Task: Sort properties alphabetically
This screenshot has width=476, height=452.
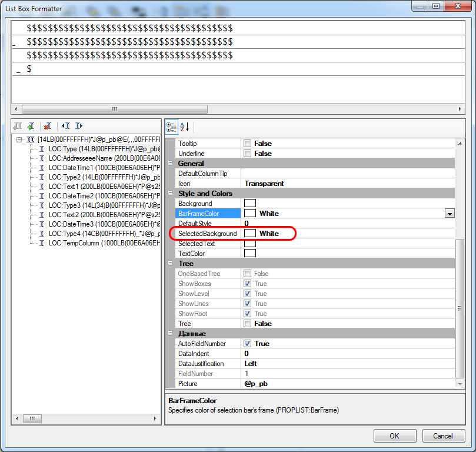Action: point(184,127)
